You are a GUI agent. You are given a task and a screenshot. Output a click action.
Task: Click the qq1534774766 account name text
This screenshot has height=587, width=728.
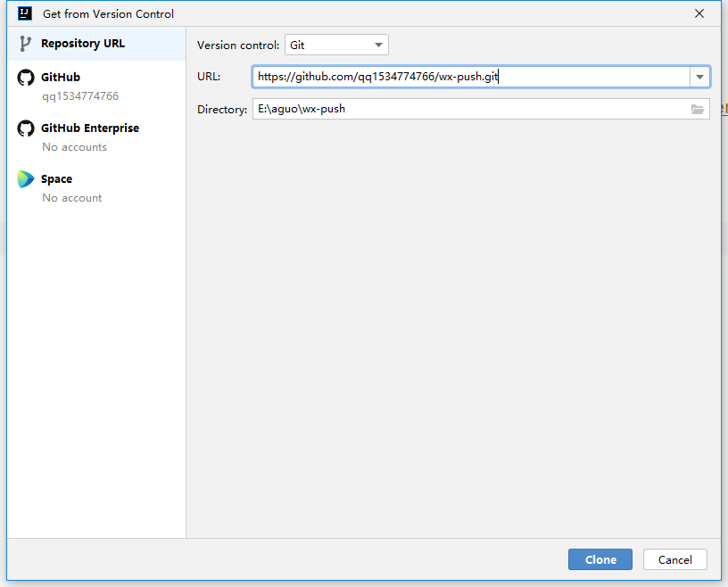point(80,96)
